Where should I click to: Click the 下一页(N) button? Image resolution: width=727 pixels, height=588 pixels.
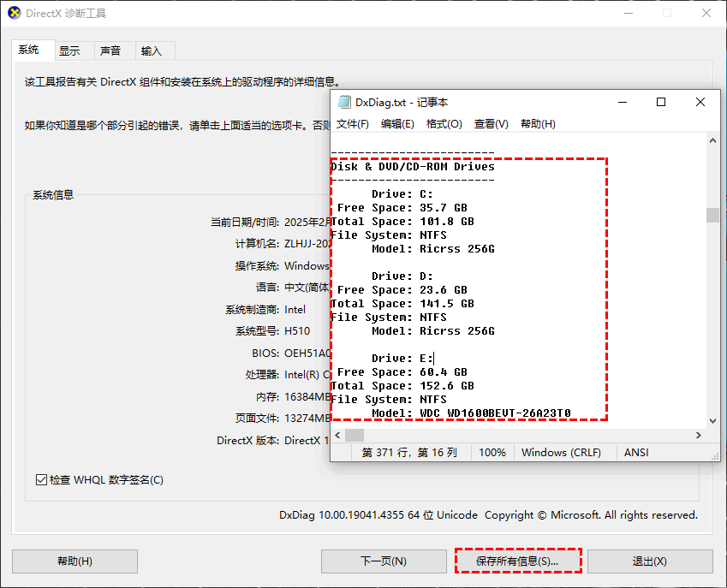click(x=384, y=561)
